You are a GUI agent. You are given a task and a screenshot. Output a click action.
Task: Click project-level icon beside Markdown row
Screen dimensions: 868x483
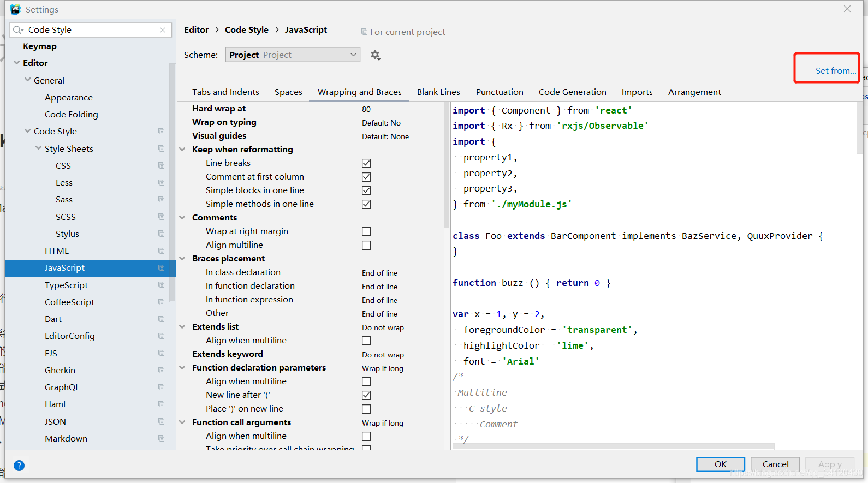pyautogui.click(x=161, y=438)
